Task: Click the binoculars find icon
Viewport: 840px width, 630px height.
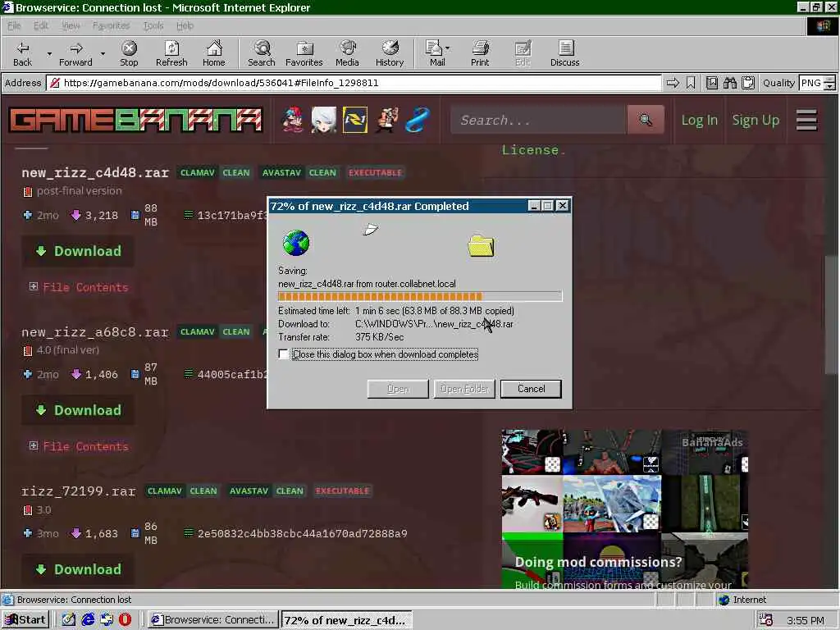Action: pyautogui.click(x=729, y=83)
